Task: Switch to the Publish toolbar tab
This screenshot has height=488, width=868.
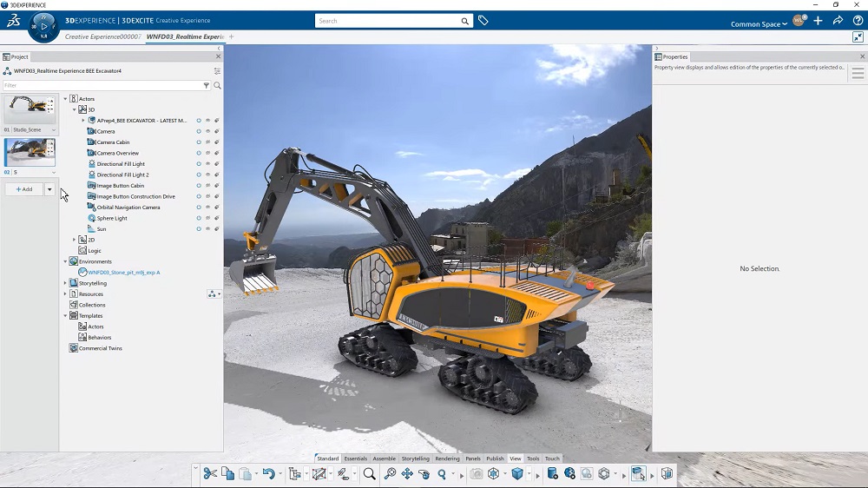Action: tap(495, 458)
